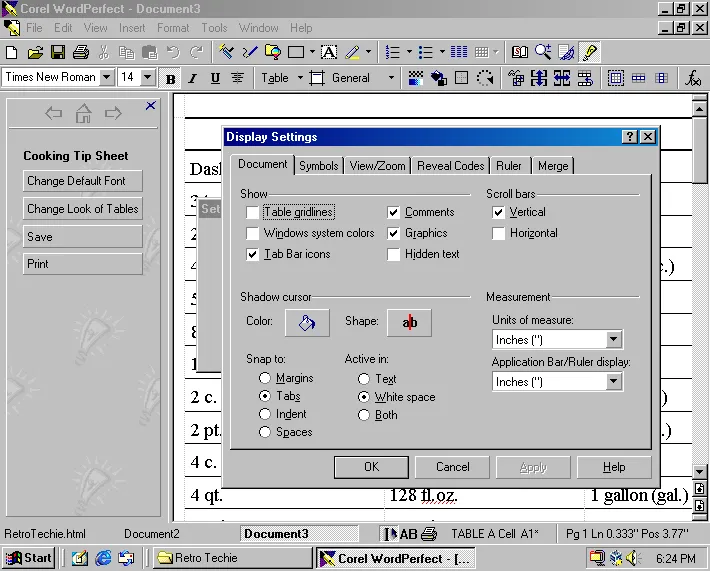
Task: Choose shadow cursor Shape button
Action: click(409, 323)
